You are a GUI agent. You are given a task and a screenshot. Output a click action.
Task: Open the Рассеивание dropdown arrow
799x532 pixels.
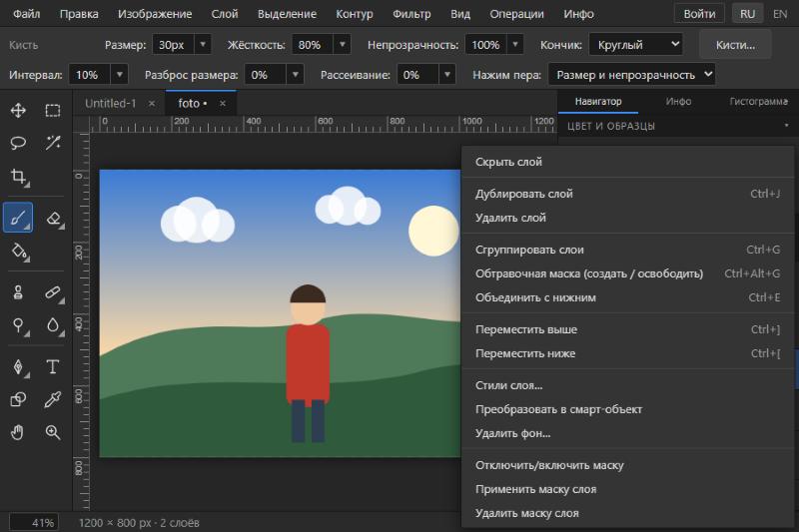click(446, 75)
